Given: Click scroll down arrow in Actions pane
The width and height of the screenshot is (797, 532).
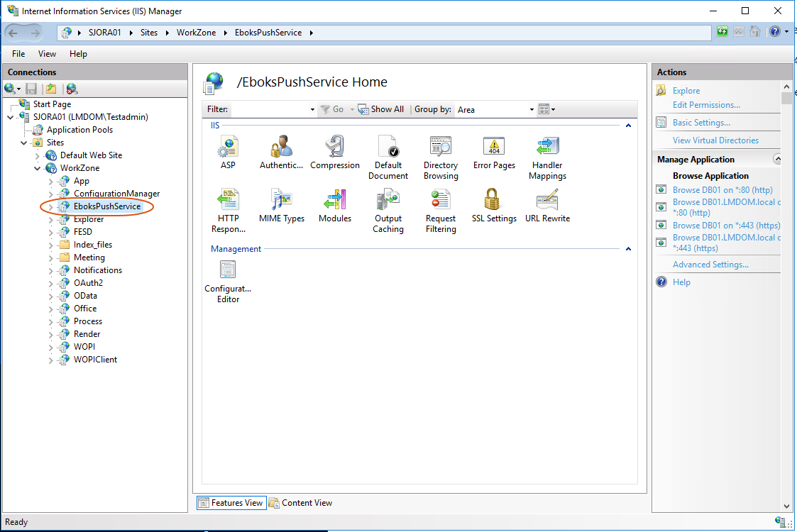Looking at the screenshot, I should point(786,506).
